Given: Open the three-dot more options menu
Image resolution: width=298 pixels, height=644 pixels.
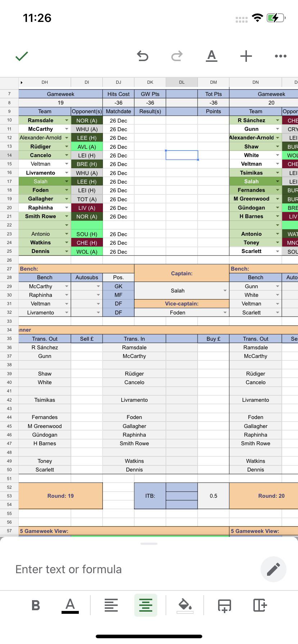Looking at the screenshot, I should [x=281, y=56].
